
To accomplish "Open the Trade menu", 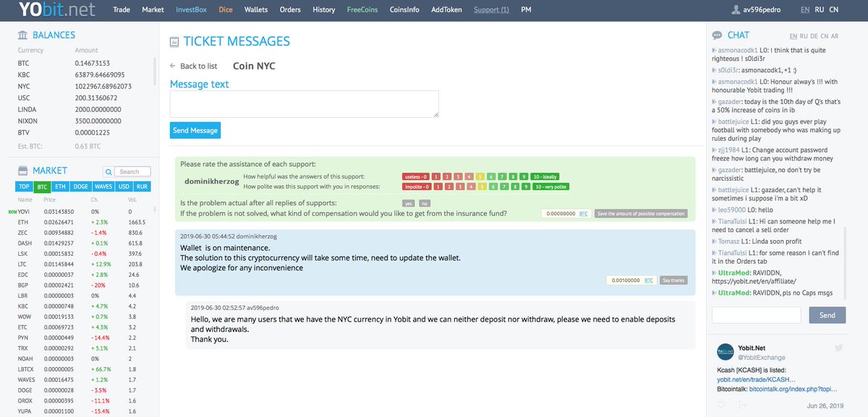I will tap(122, 10).
